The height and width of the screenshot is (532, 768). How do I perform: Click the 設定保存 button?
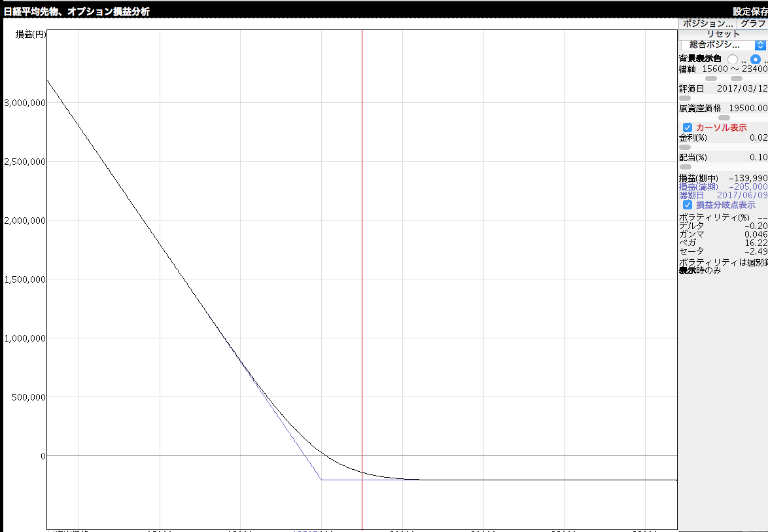750,11
